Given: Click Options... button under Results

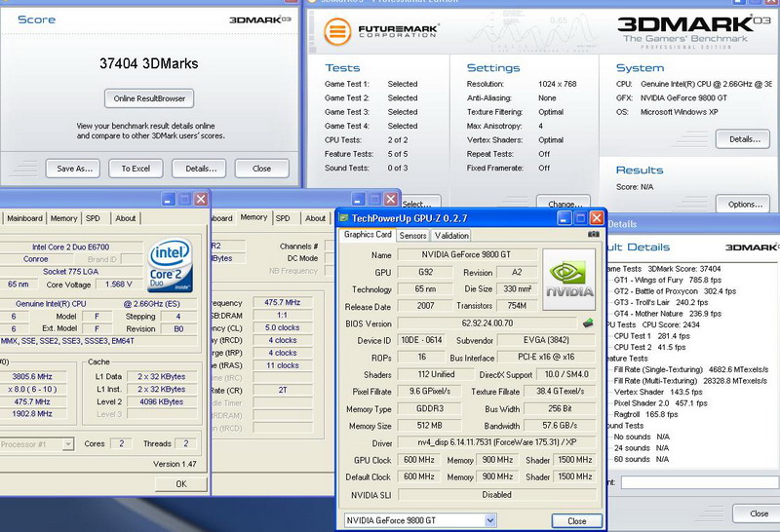Looking at the screenshot, I should click(743, 204).
